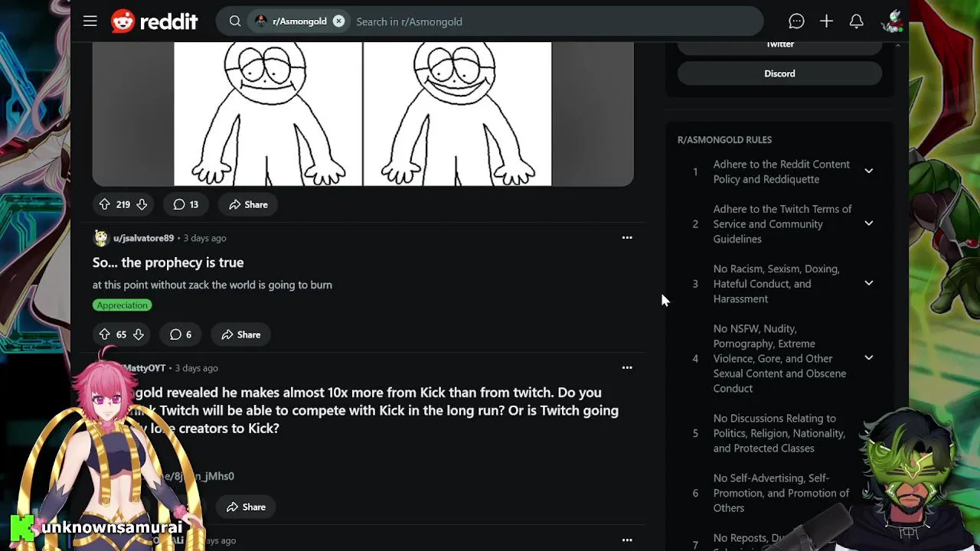Click rule text 'Adhere to the Reddit Content Policy and Reddiquette'
980x551 pixels.
(x=782, y=171)
